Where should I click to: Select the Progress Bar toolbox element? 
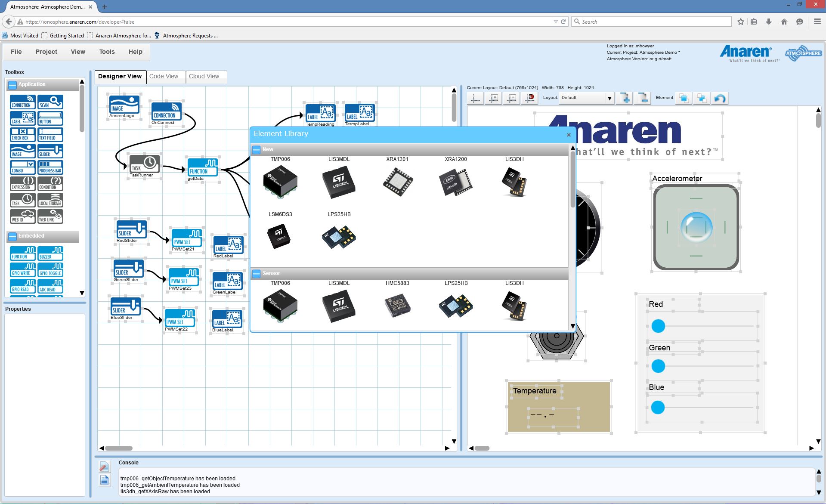(50, 167)
